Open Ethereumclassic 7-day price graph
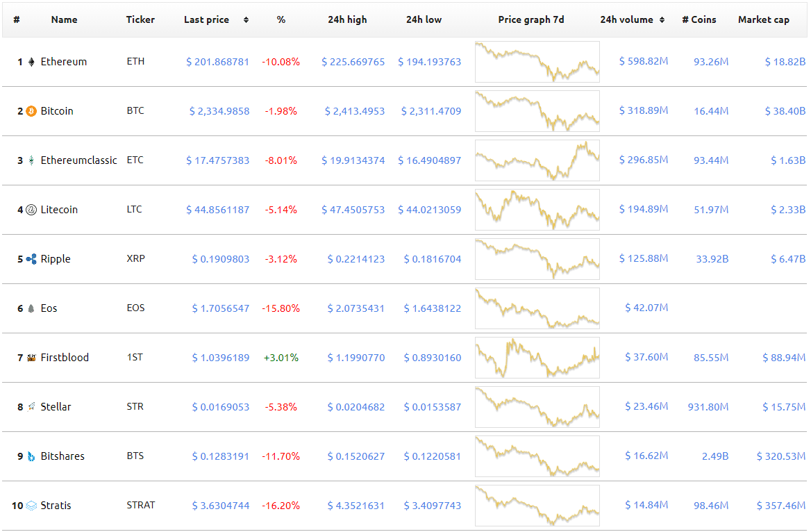This screenshot has width=811, height=532. (x=537, y=160)
